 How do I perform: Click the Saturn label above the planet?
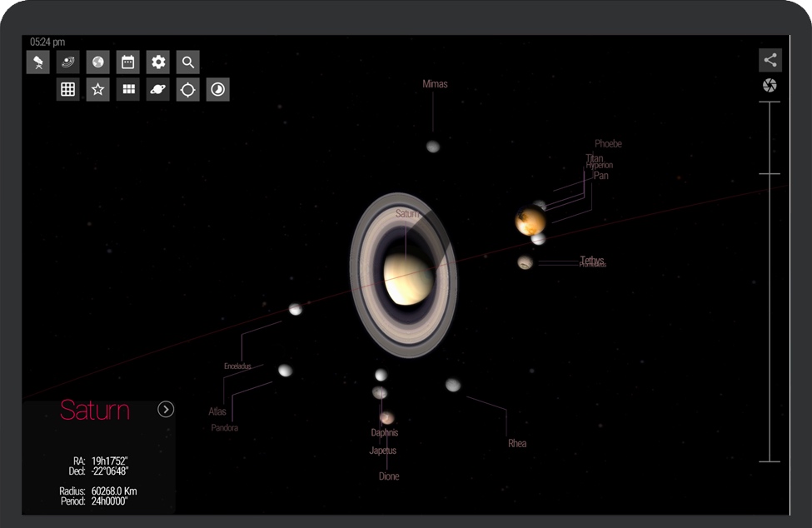(x=407, y=213)
